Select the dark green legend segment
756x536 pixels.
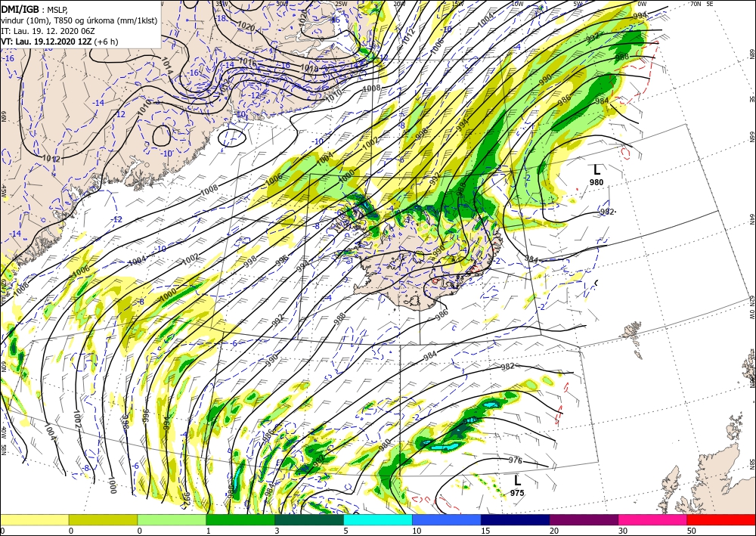[x=309, y=519]
